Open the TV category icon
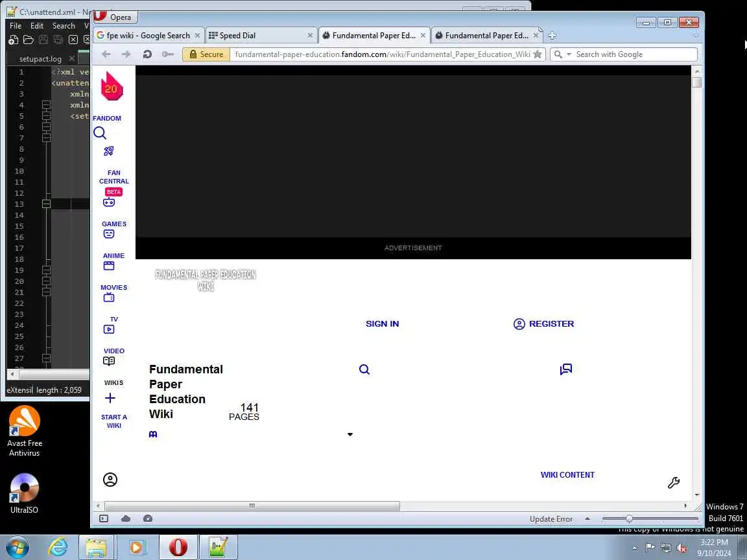The height and width of the screenshot is (560, 747). coord(109,297)
